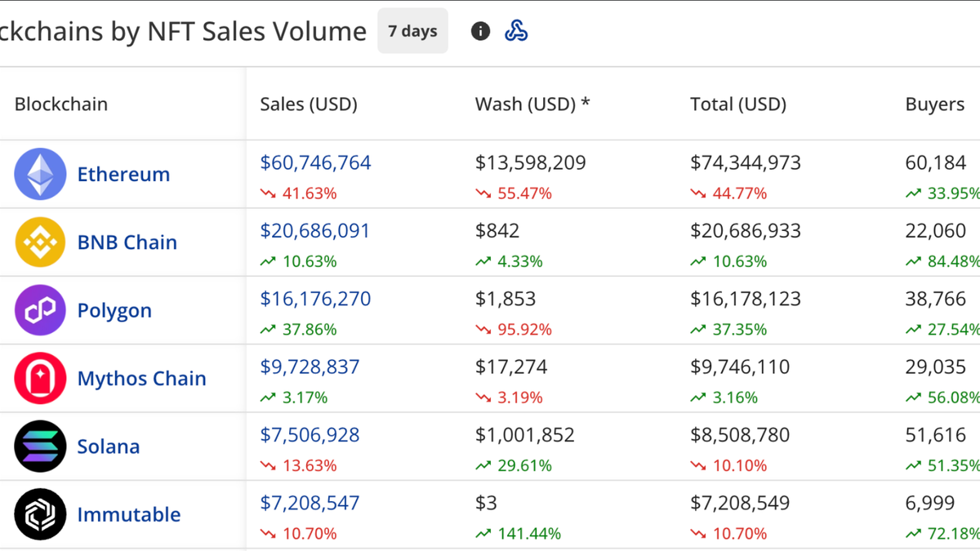Sort by the Buyers column header
The height and width of the screenshot is (551, 980).
(x=935, y=104)
